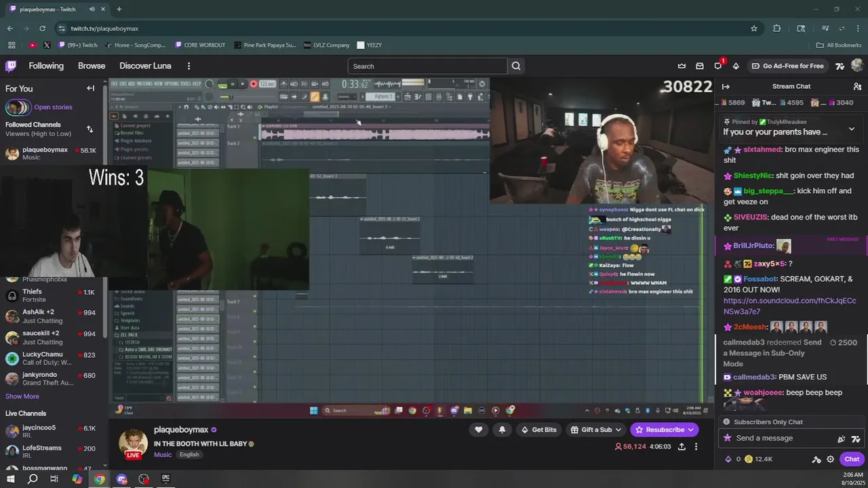
Task: Open channel points balance 12.4K
Action: point(759,459)
